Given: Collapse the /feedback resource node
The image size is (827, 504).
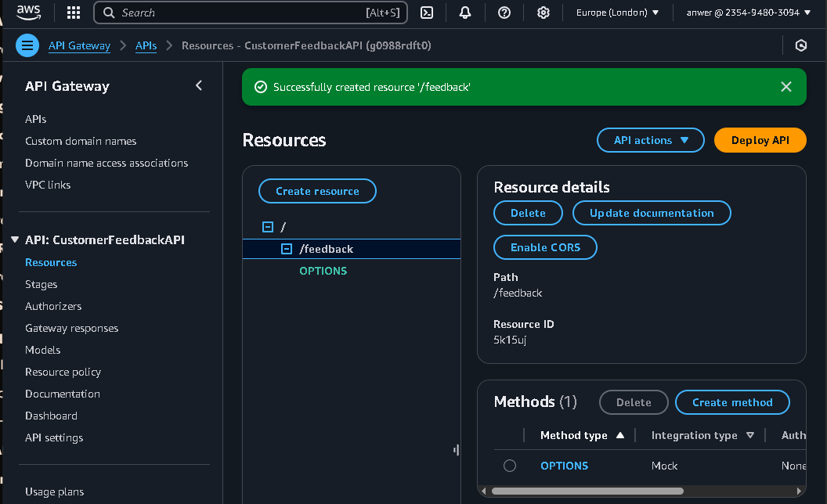Looking at the screenshot, I should [287, 249].
